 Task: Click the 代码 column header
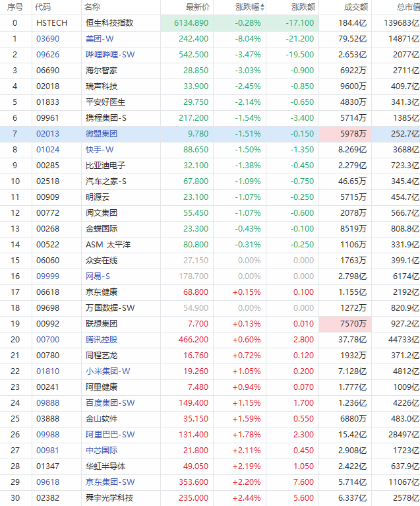pos(43,7)
